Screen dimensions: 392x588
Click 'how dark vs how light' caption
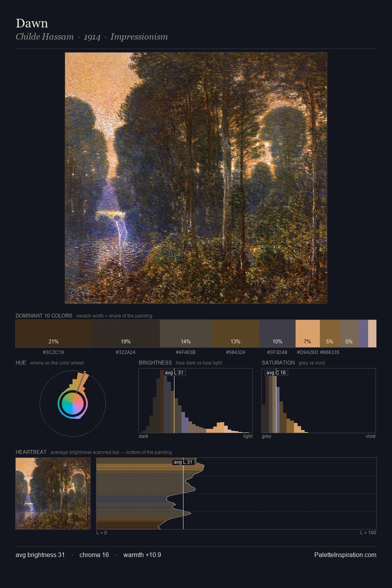(199, 363)
